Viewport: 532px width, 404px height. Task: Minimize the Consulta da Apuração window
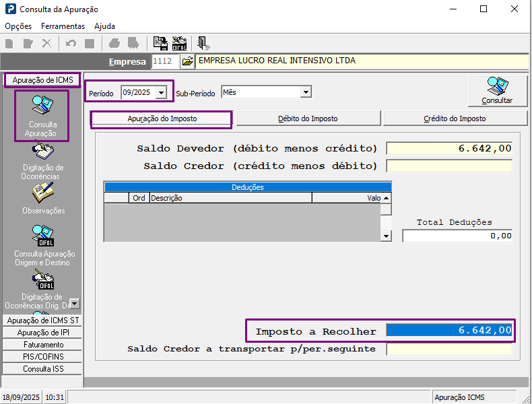tap(453, 9)
